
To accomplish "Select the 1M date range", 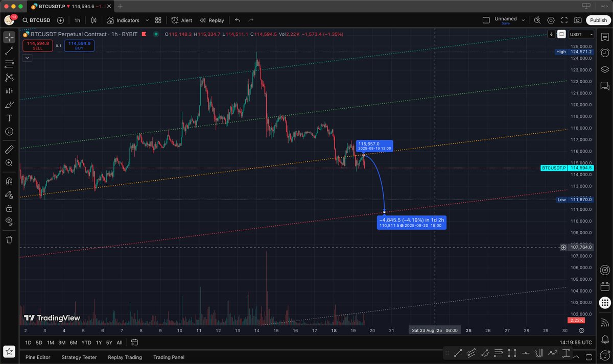I will 50,343.
